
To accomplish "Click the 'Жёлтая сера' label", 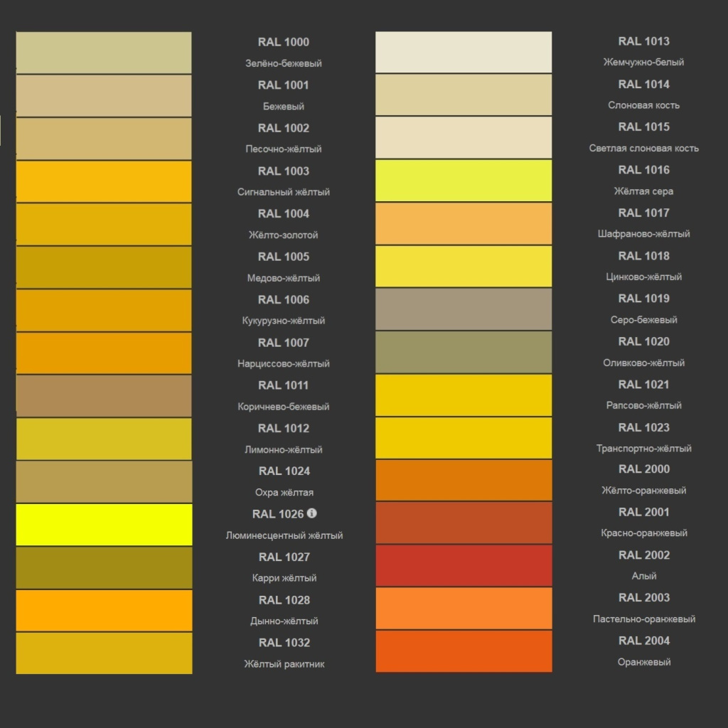I will coord(643,191).
